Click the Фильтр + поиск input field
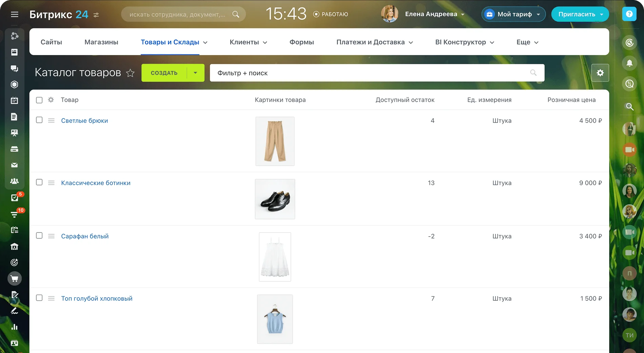This screenshot has height=353, width=644. [x=369, y=73]
